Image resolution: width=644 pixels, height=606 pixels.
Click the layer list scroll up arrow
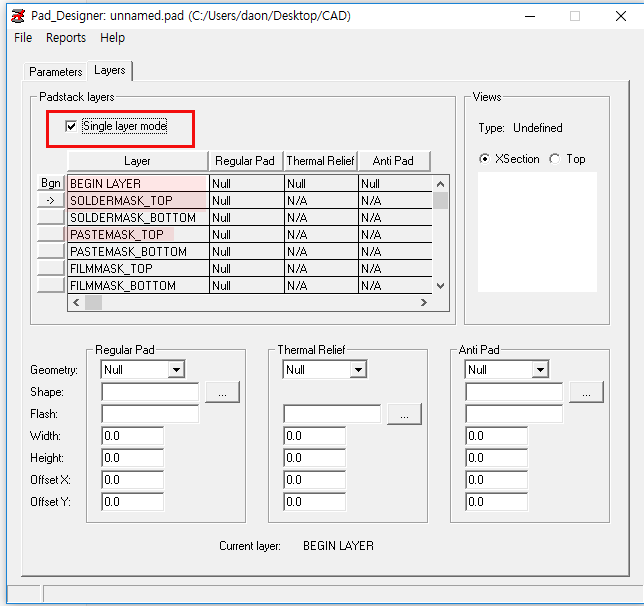click(x=440, y=184)
